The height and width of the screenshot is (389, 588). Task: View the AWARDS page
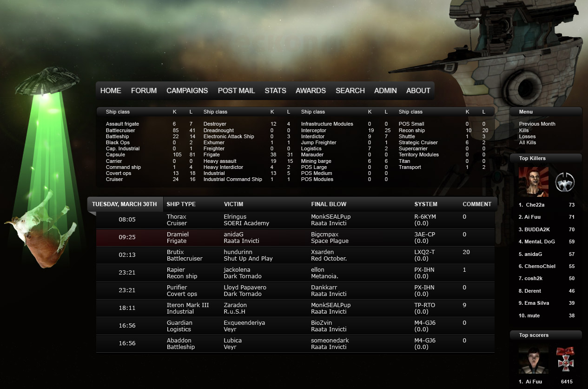[311, 91]
